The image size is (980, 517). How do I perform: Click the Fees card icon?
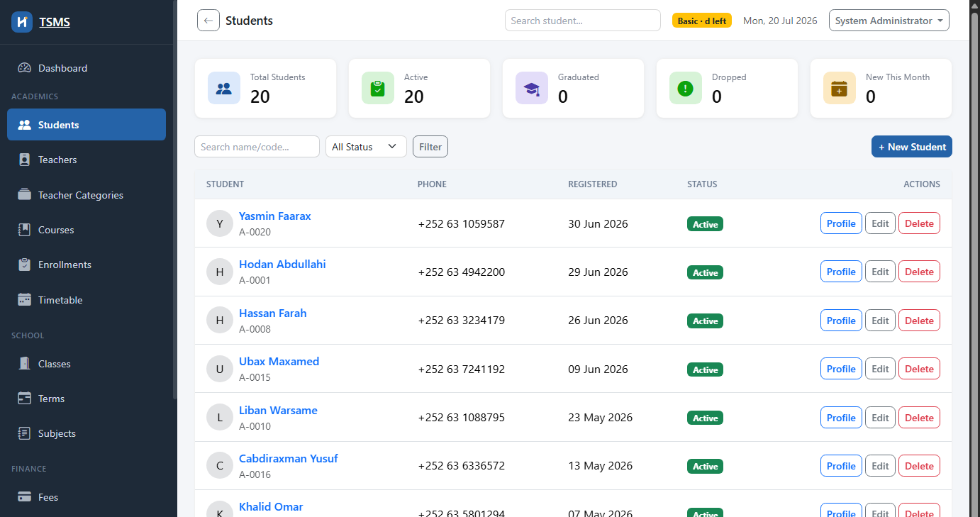(25, 497)
